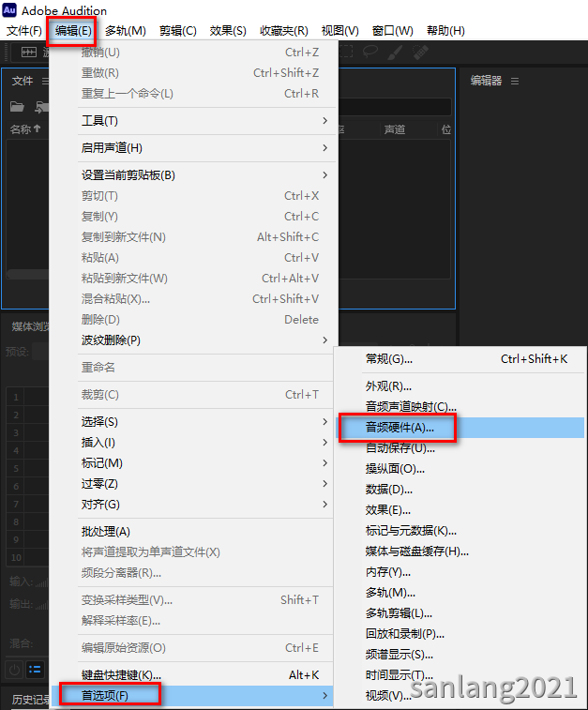Sort files by 名称 column header
Image resolution: width=588 pixels, height=710 pixels.
[25, 129]
